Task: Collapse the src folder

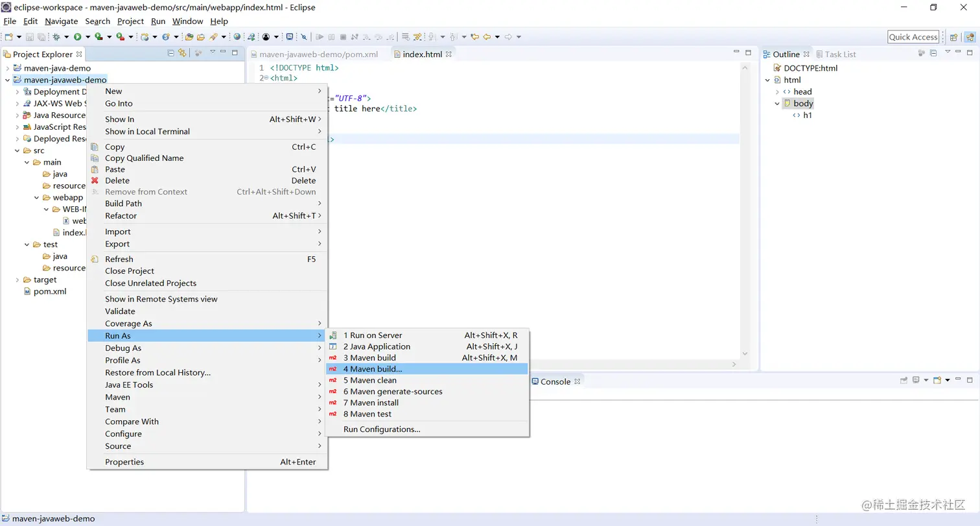Action: [17, 150]
